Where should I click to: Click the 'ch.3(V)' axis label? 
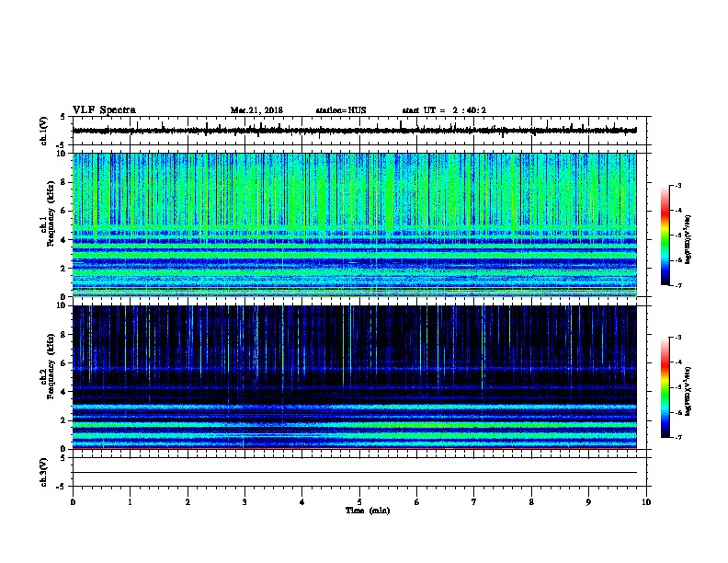pos(43,473)
